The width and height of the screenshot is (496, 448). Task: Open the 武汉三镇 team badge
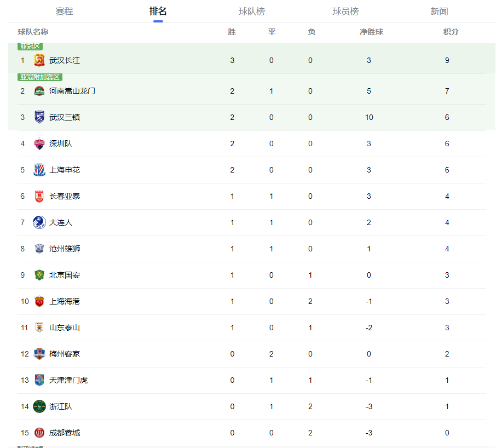(x=39, y=117)
